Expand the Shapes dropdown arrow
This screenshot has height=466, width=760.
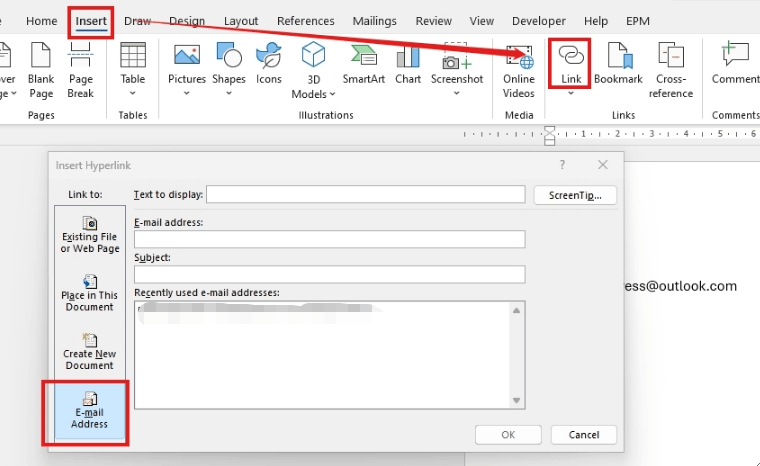[229, 93]
